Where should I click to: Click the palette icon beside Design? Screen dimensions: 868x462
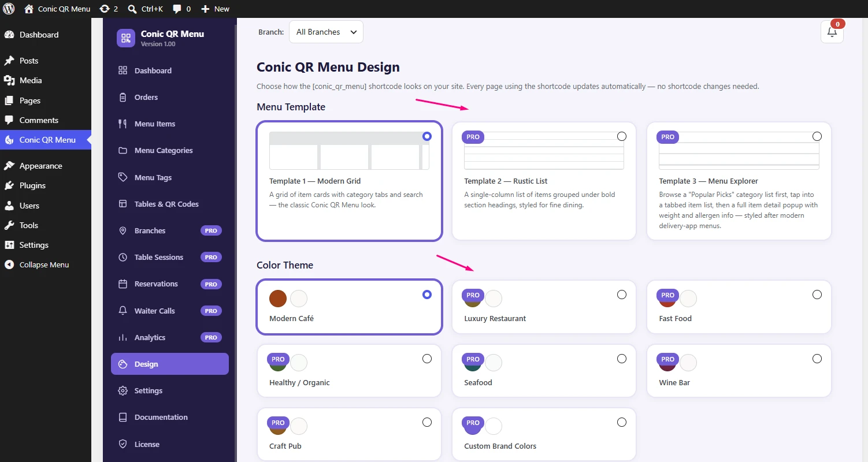(123, 364)
